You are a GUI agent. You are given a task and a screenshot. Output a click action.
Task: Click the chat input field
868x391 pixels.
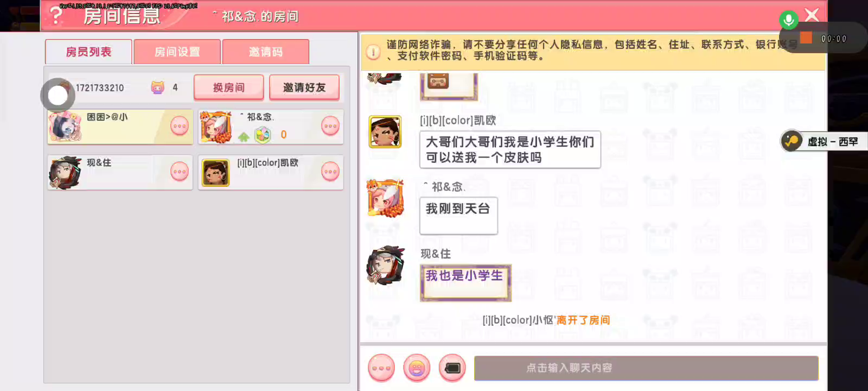coord(646,368)
